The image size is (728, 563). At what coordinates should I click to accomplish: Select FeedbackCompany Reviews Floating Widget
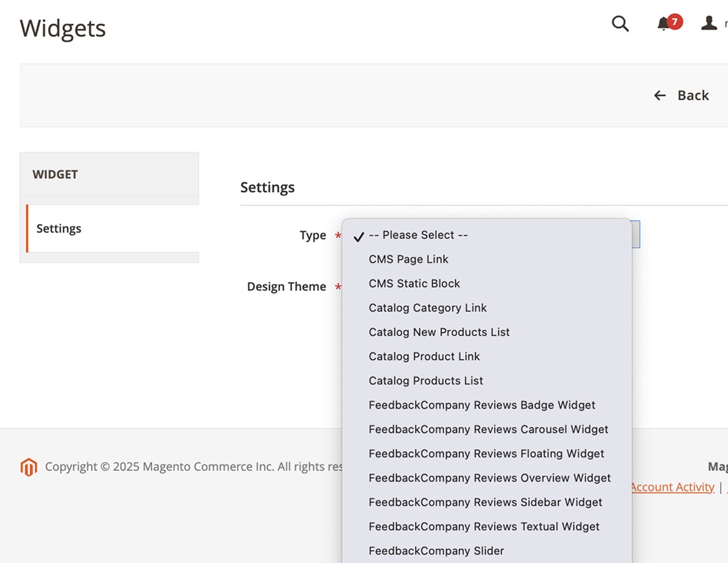coord(487,453)
